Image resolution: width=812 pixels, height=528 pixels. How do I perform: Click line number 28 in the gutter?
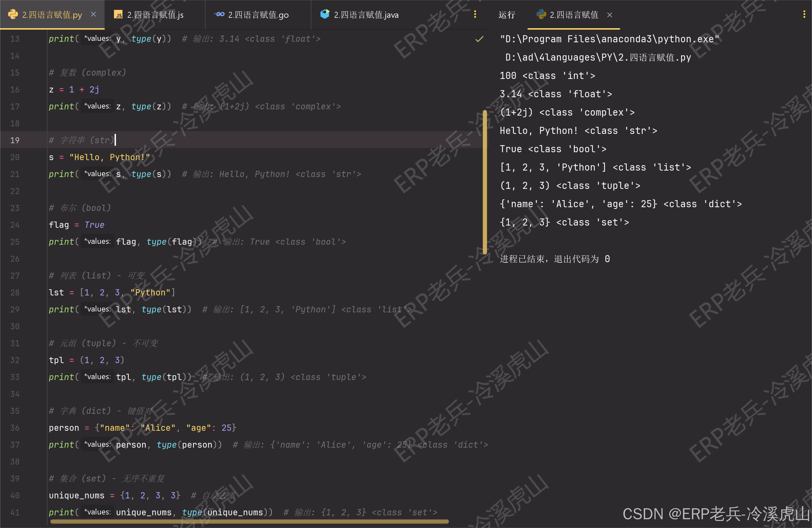coord(15,292)
